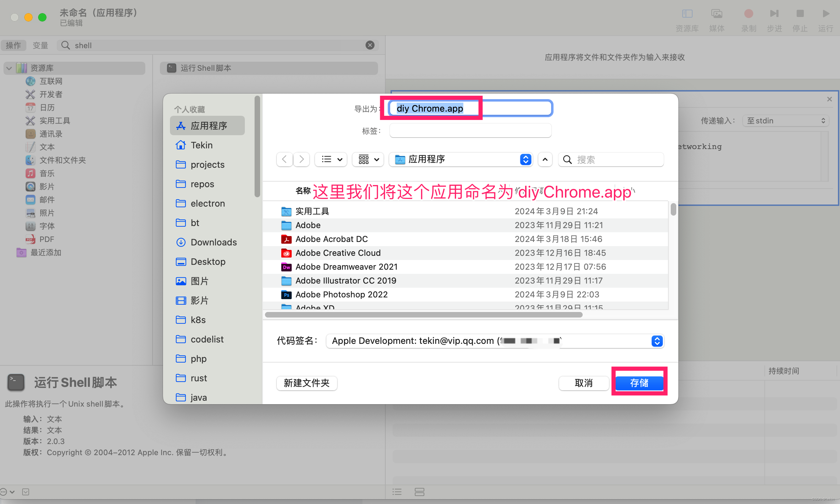
Task: Click the Library toolbar icon
Action: click(687, 14)
